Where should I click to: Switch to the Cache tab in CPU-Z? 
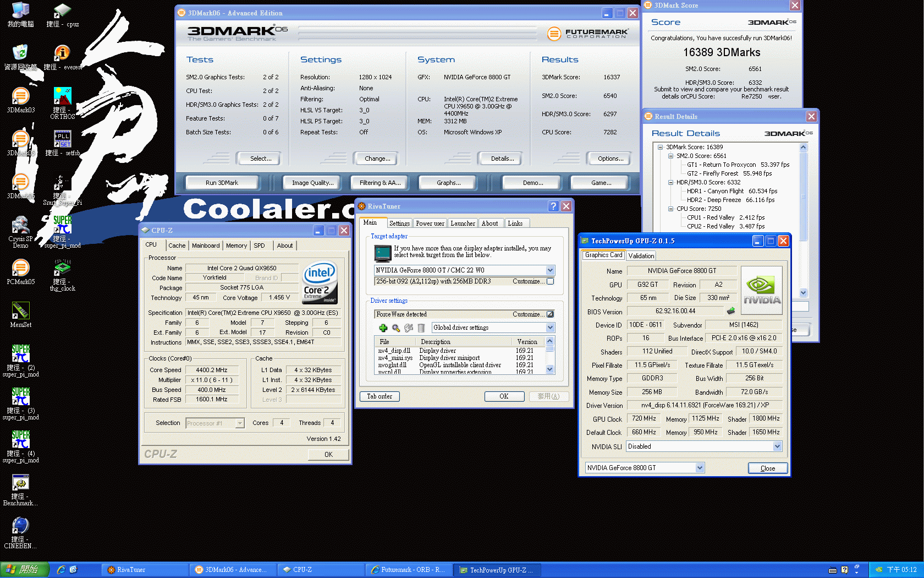point(177,246)
